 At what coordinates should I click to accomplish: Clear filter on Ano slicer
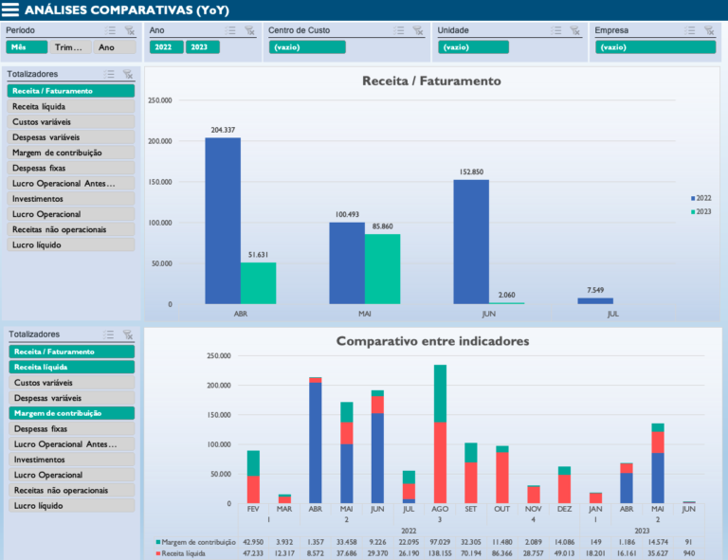(250, 30)
